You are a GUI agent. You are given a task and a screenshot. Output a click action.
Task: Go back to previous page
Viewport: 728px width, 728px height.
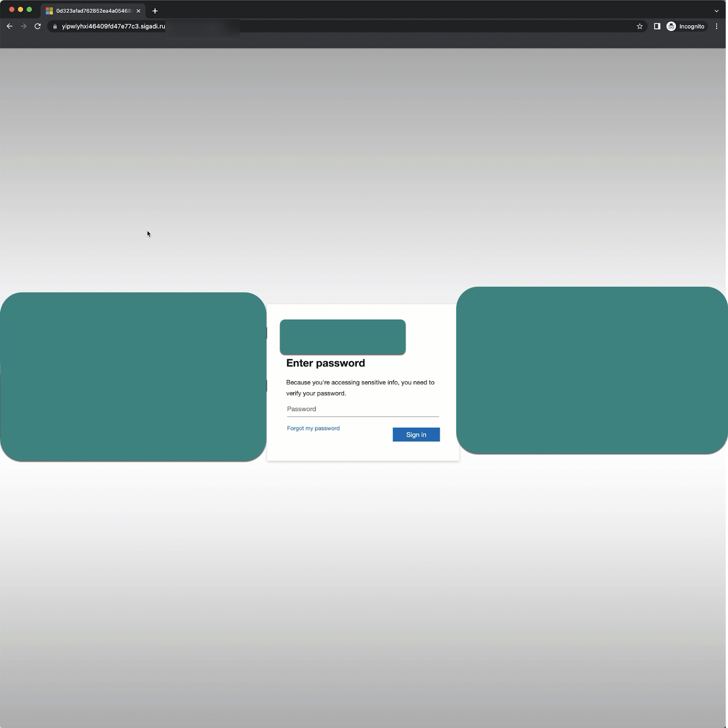click(x=10, y=26)
